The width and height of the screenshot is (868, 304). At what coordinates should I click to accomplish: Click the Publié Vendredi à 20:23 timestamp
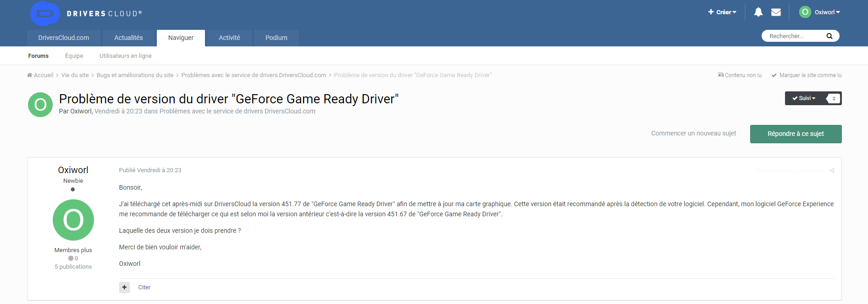click(150, 170)
